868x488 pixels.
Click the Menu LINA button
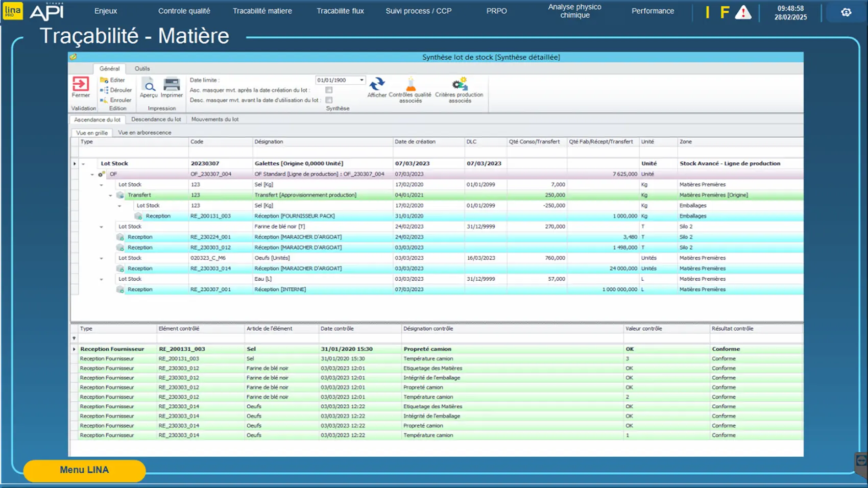tap(84, 470)
